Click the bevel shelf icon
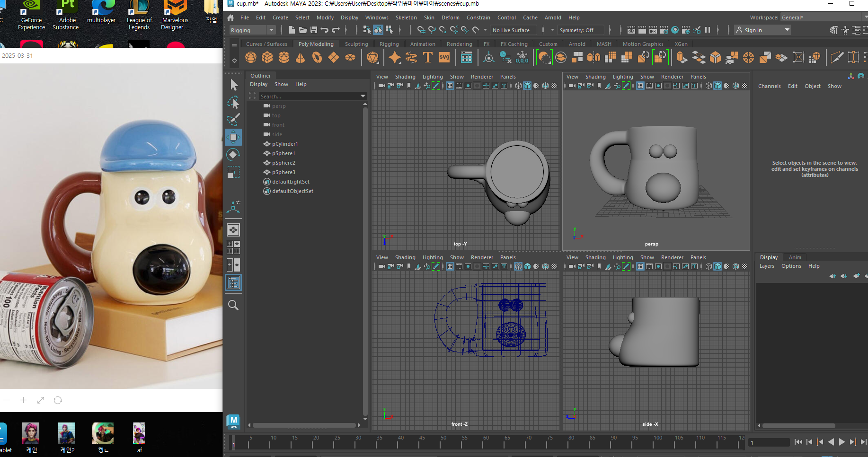868x457 pixels. pos(716,58)
